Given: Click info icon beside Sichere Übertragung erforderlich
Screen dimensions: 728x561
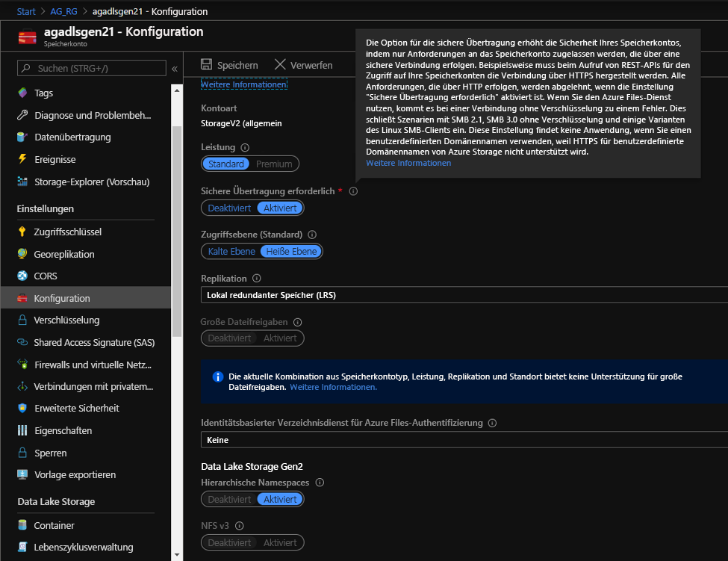Looking at the screenshot, I should click(353, 191).
